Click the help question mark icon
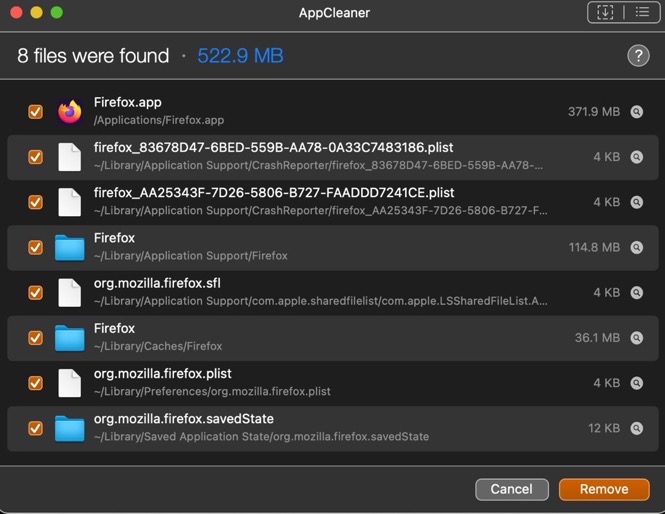Screen dimensions: 665x514 638,56
